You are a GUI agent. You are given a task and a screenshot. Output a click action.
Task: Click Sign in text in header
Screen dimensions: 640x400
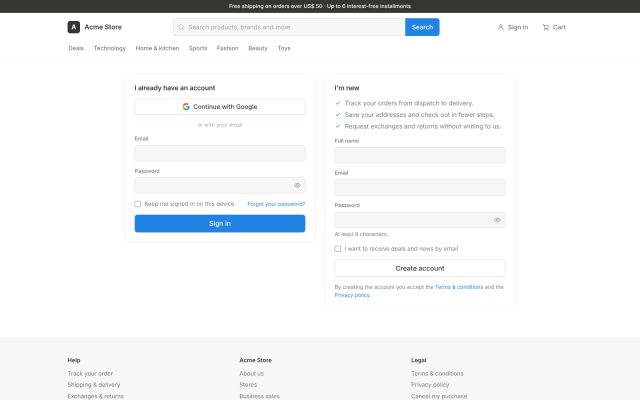(x=518, y=27)
